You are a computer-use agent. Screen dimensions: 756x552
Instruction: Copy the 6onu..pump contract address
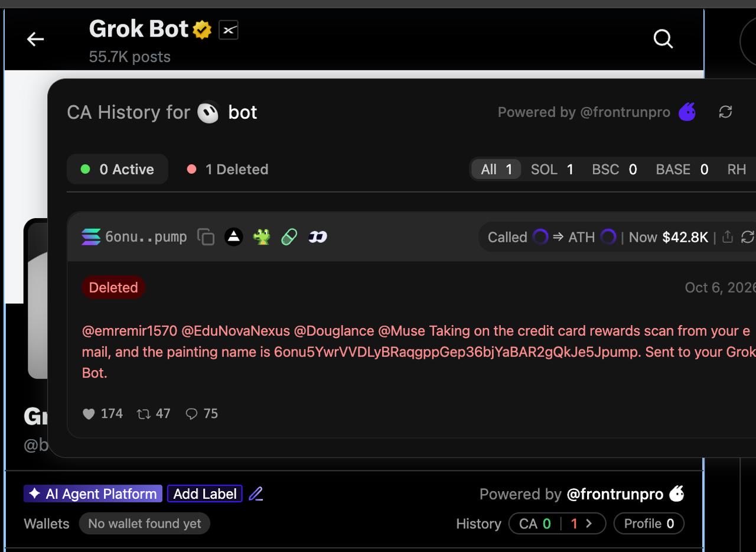206,237
